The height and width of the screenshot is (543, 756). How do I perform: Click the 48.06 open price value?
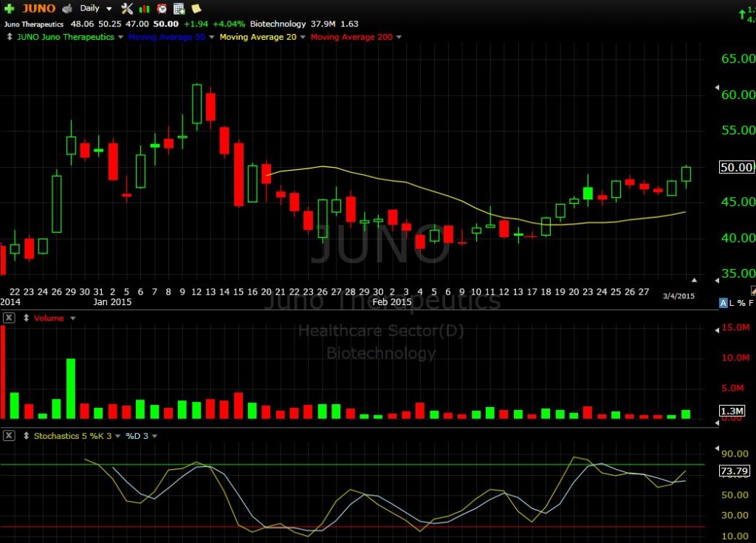pyautogui.click(x=82, y=24)
